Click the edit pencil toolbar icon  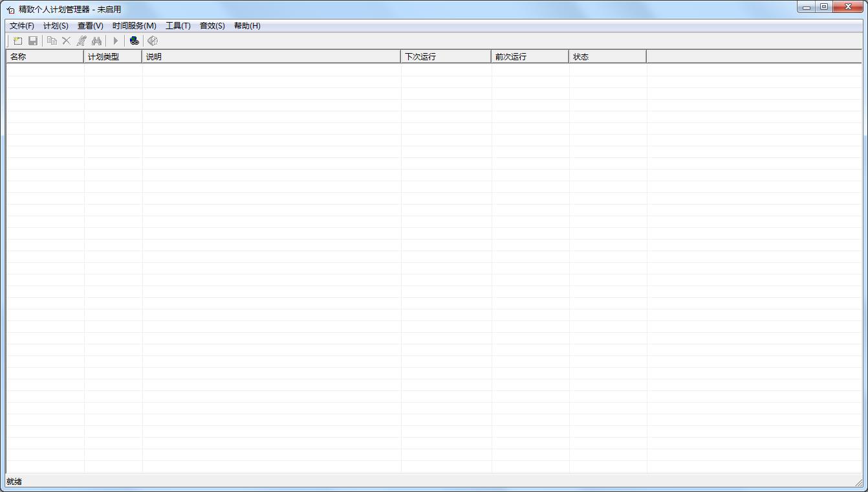pyautogui.click(x=81, y=41)
